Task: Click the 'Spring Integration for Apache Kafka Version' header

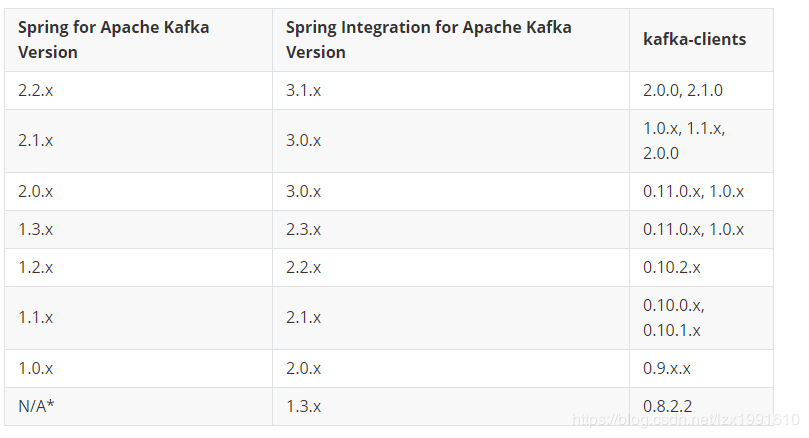Action: [429, 40]
